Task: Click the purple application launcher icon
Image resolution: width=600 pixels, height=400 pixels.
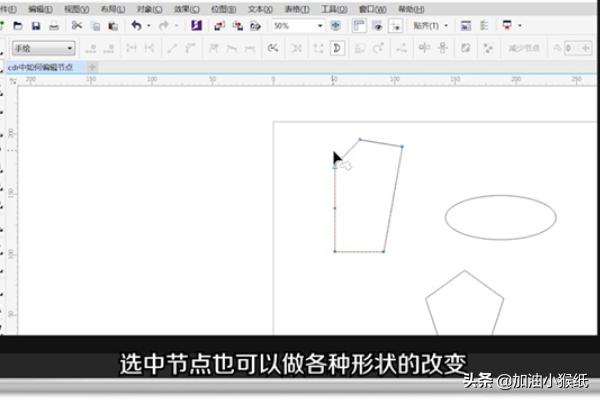Action: (197, 25)
